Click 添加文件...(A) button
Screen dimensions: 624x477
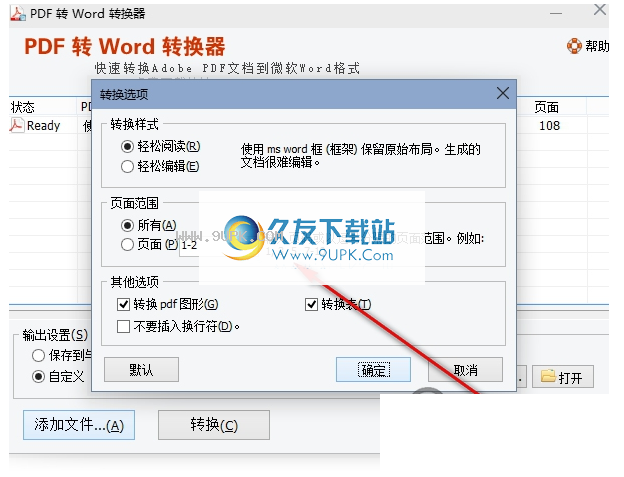point(79,425)
